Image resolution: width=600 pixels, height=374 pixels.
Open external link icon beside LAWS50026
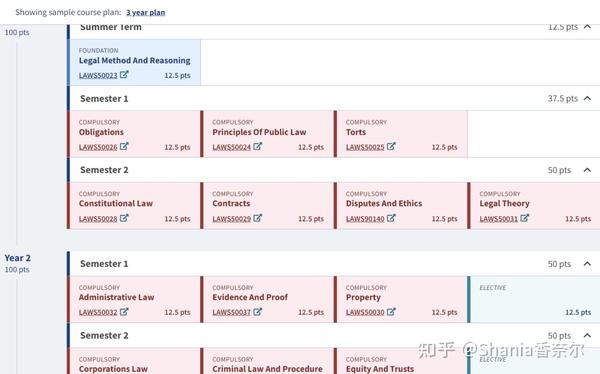(124, 146)
